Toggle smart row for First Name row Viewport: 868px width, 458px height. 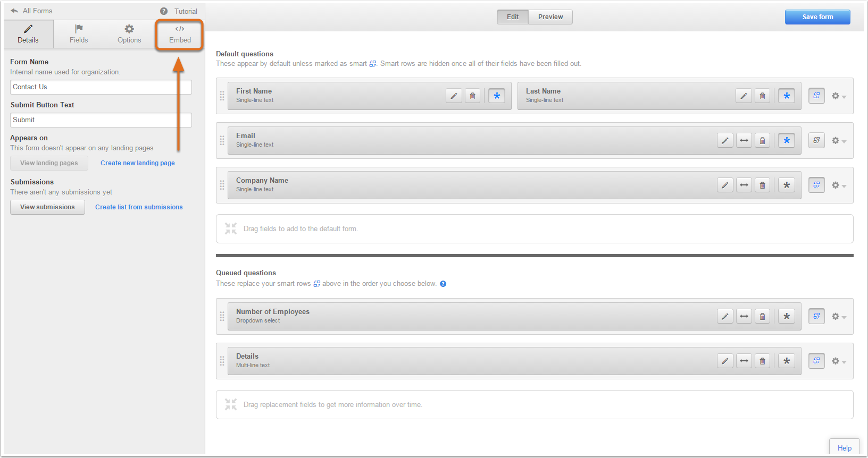coord(816,96)
